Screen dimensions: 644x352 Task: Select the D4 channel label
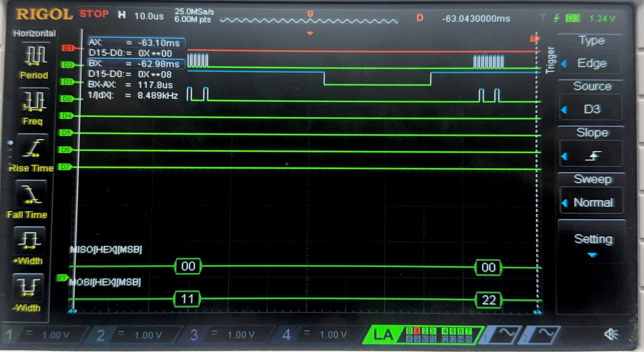(66, 116)
